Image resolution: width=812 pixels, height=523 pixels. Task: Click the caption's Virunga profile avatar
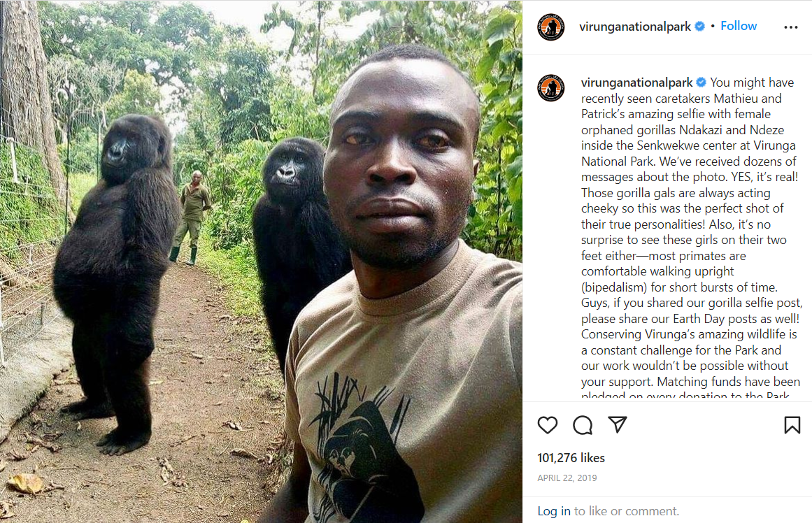click(x=550, y=87)
